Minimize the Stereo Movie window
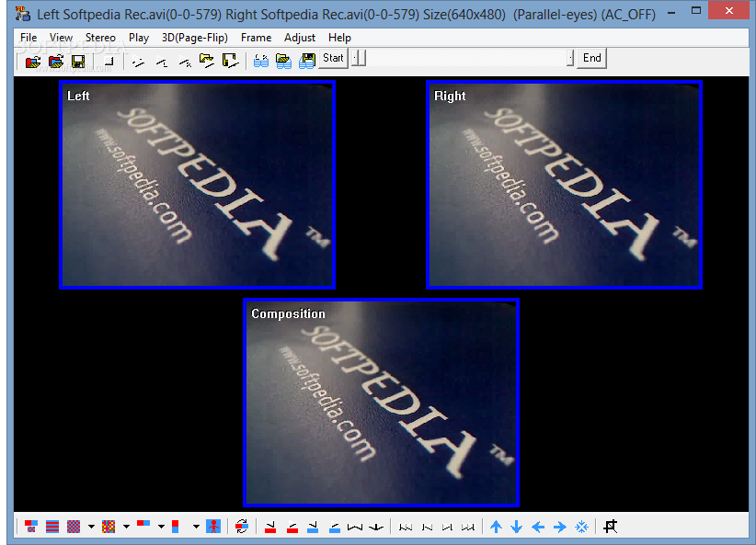The height and width of the screenshot is (545, 756). click(671, 12)
